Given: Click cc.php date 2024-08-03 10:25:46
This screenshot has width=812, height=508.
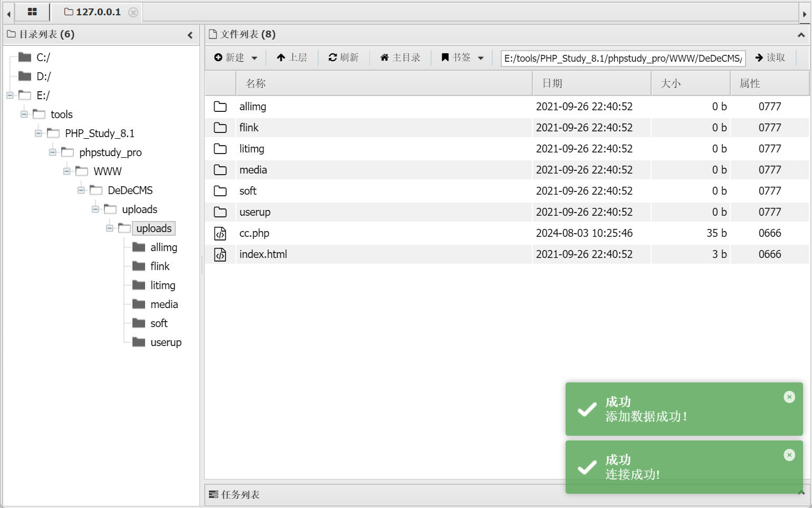Looking at the screenshot, I should (584, 233).
